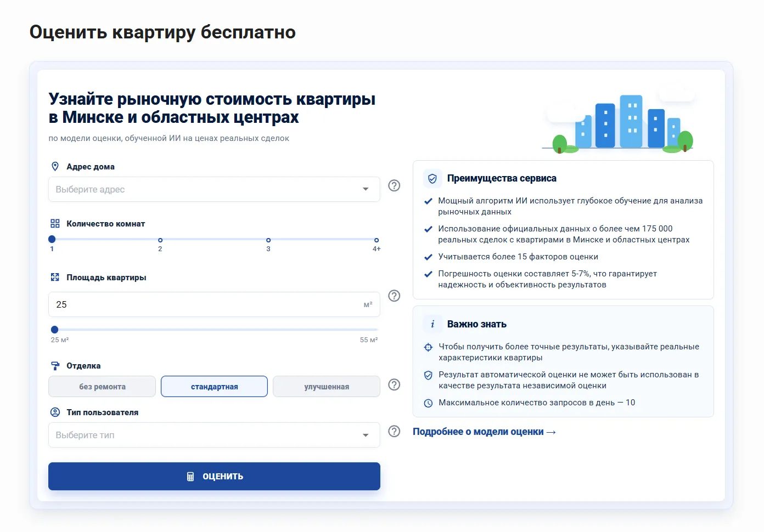Viewport: 764px width, 532px height.
Task: Click the help icon beside apartment area input
Action: click(x=394, y=296)
